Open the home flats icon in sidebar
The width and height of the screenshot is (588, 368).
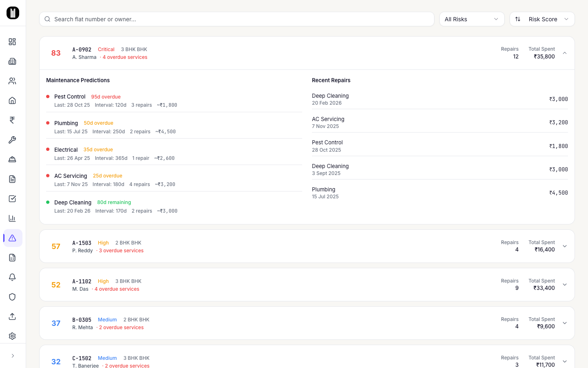click(12, 101)
